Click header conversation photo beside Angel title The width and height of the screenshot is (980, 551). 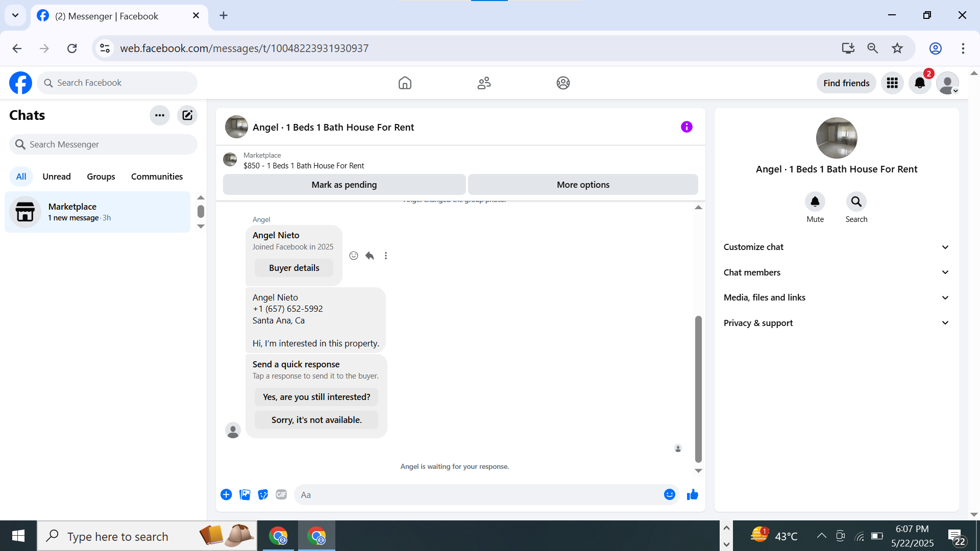[236, 127]
